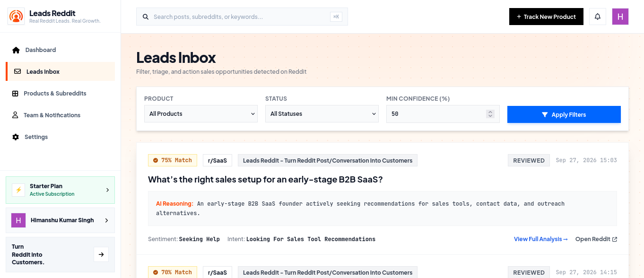Click the Team & Notifications person icon
The height and width of the screenshot is (278, 644).
pos(15,115)
